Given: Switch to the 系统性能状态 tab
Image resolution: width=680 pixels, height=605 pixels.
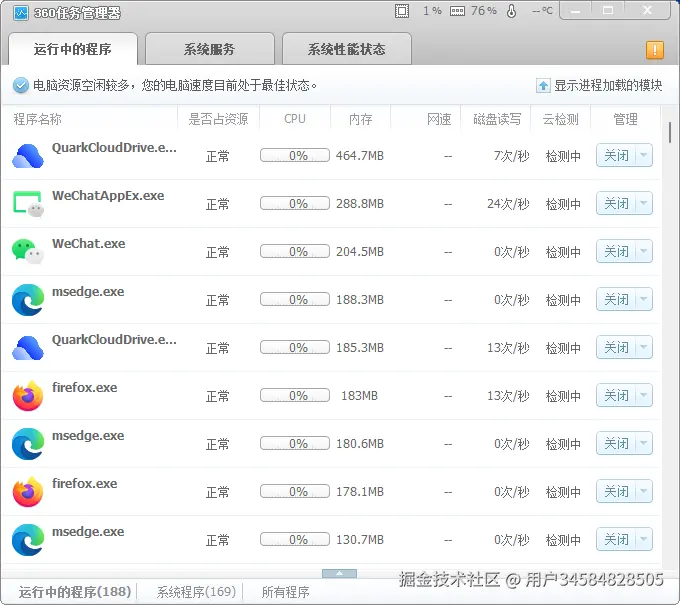Looking at the screenshot, I should (347, 49).
